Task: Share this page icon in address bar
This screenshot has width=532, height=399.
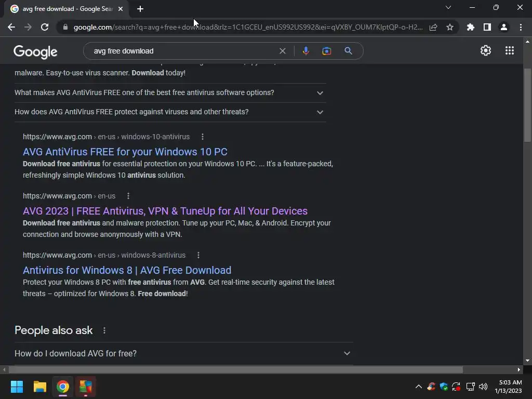Action: 433,27
